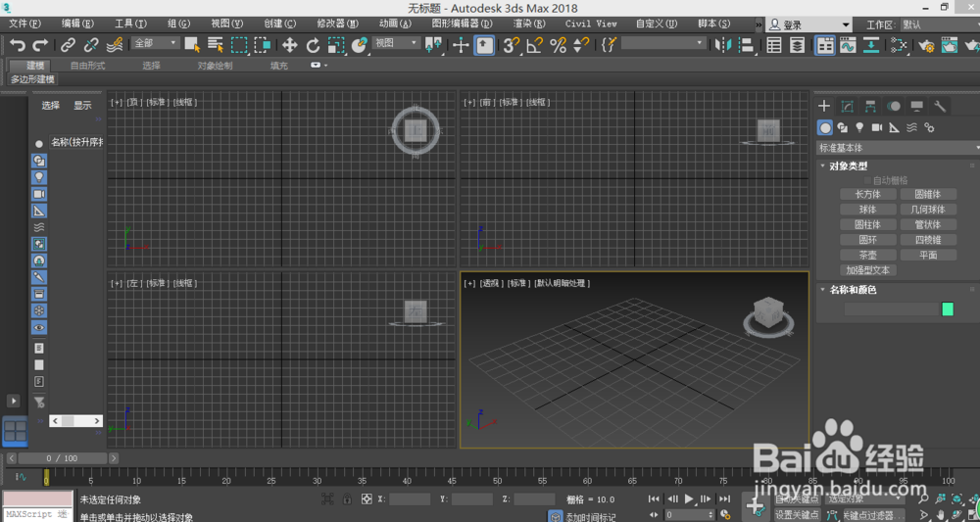Open the Schematic View icon
This screenshot has width=980, height=522.
pyautogui.click(x=871, y=45)
